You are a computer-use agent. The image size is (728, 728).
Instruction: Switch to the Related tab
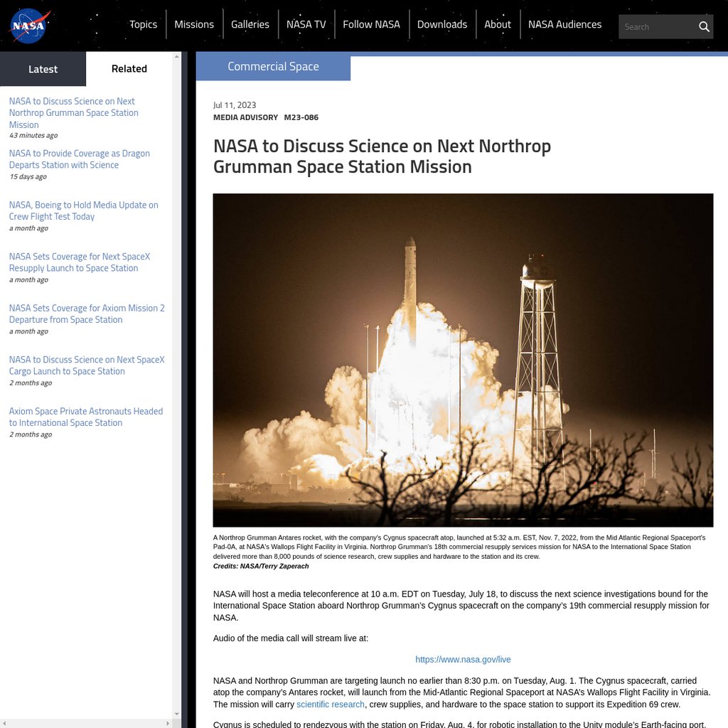point(129,69)
